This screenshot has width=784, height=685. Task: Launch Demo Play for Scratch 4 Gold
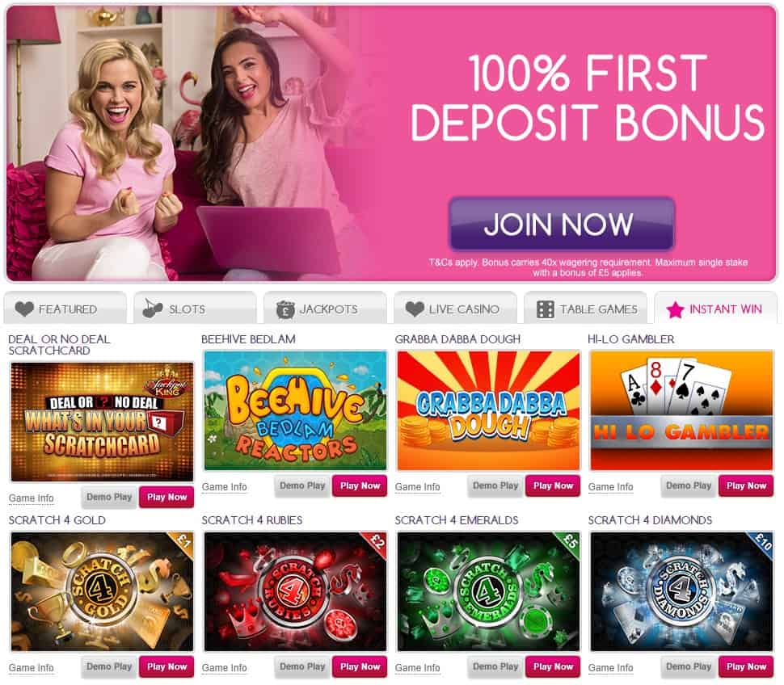coord(109,667)
